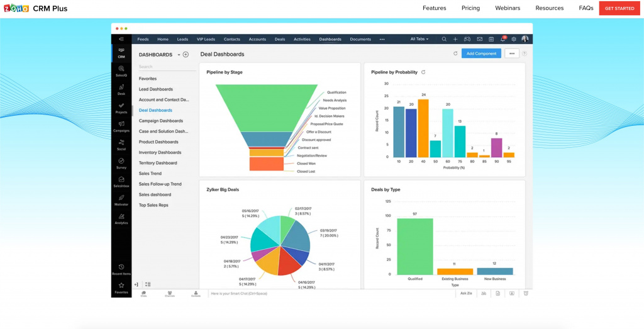Refresh the Pipeline by Probability chart

(x=423, y=72)
